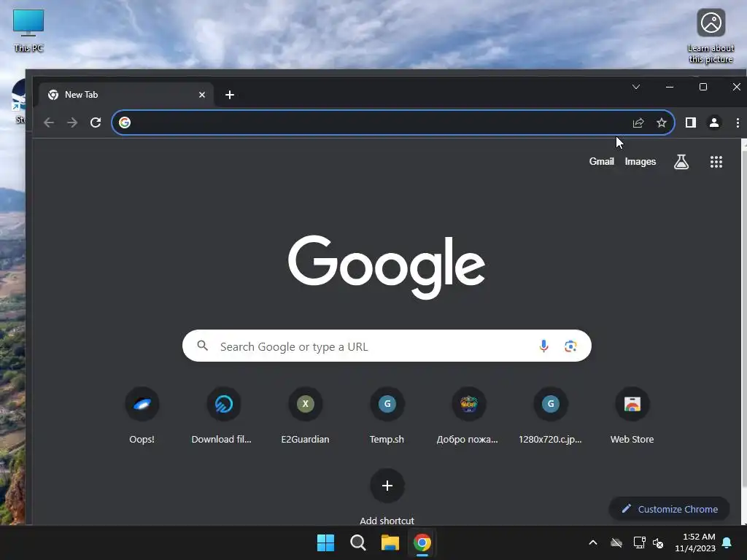747x560 pixels.
Task: Click the network tray icon
Action: click(639, 542)
